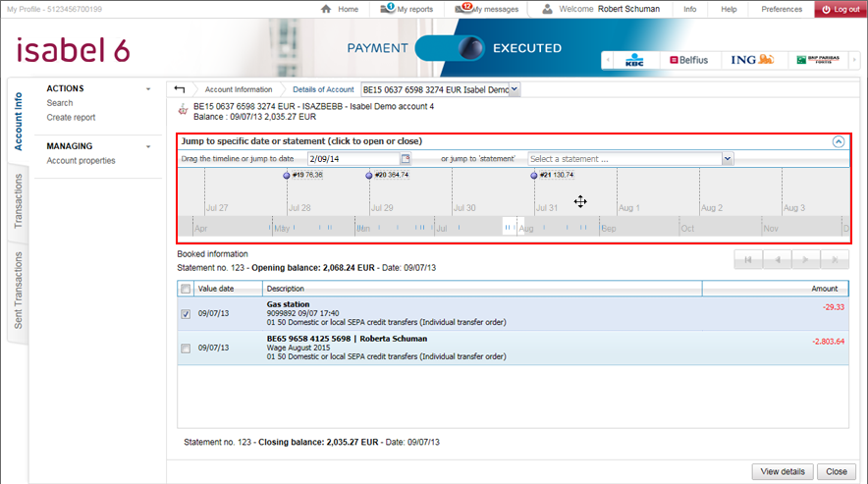Click the Amount column header
Image resolution: width=868 pixels, height=484 pixels.
pos(775,289)
